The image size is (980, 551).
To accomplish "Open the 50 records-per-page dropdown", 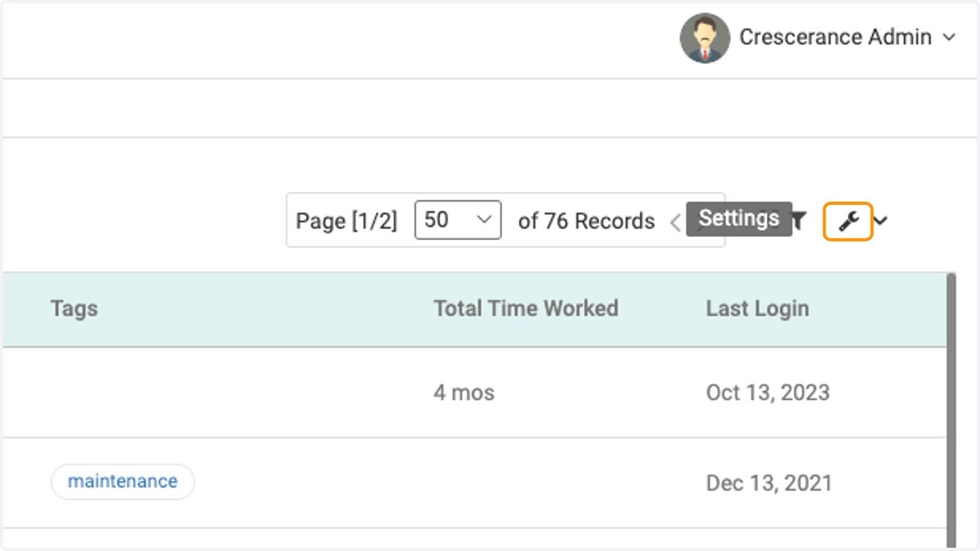I will point(458,220).
